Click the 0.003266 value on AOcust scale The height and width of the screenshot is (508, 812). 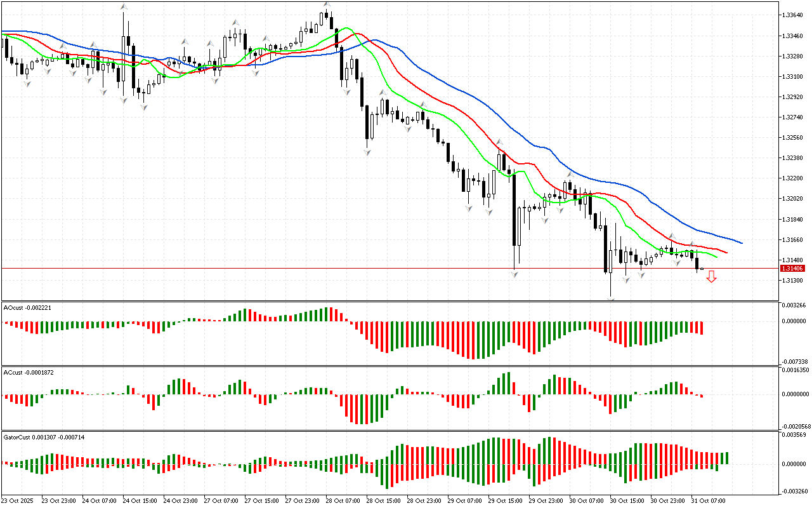coord(794,305)
